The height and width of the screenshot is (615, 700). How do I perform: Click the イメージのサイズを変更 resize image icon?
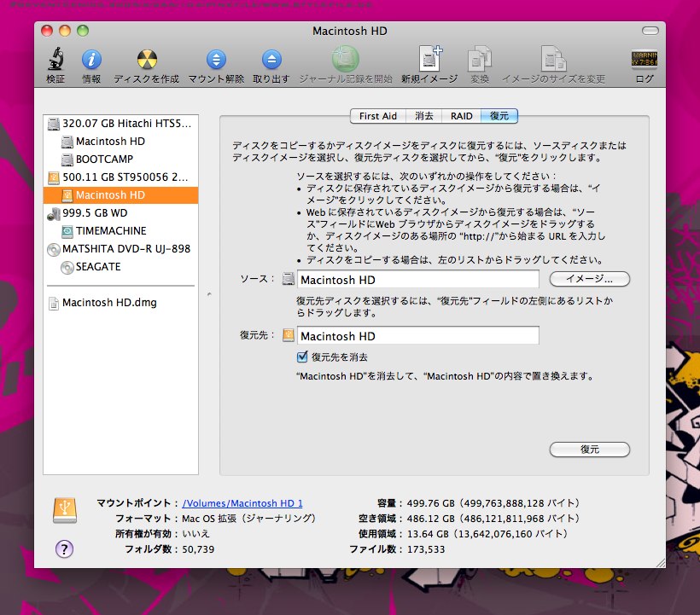(553, 58)
